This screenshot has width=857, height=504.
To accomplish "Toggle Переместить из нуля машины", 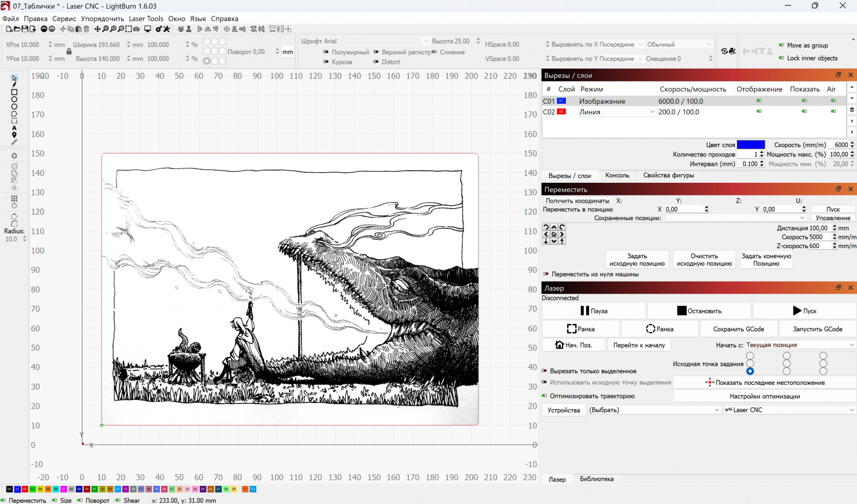I will point(591,274).
